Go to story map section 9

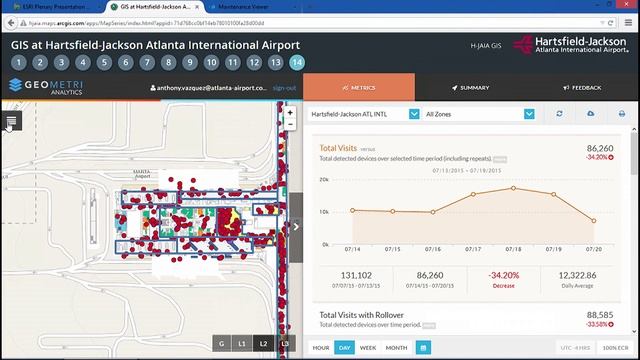190,62
